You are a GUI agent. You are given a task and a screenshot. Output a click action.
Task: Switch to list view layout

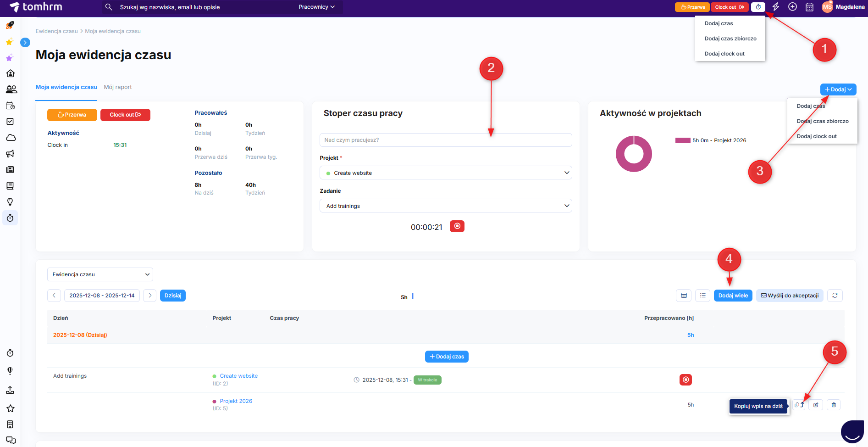[x=702, y=296]
